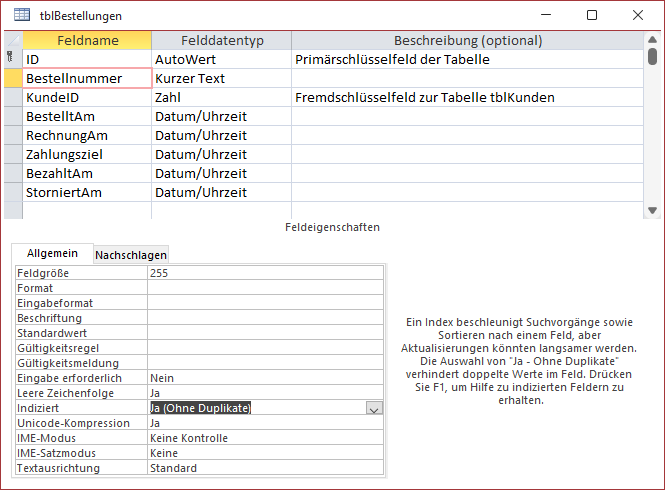Select the row selector for BezahltAm
The width and height of the screenshot is (665, 490).
pos(13,174)
